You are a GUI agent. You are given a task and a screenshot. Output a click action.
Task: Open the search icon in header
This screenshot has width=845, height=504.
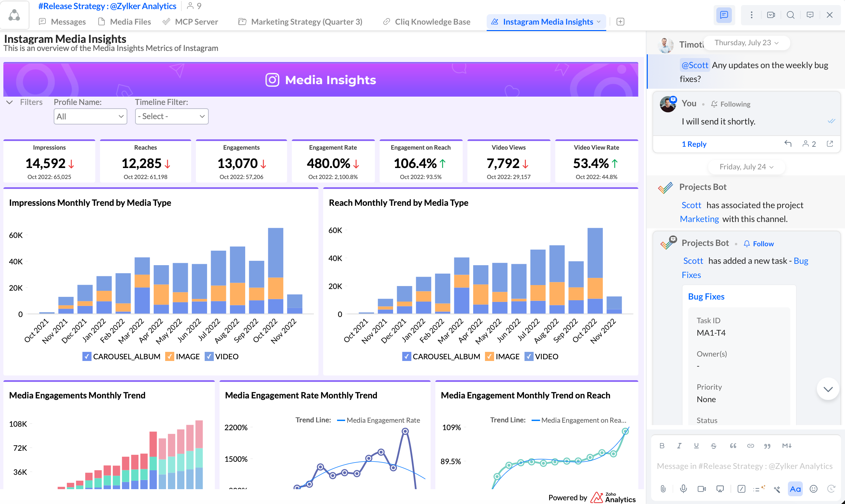coord(791,15)
